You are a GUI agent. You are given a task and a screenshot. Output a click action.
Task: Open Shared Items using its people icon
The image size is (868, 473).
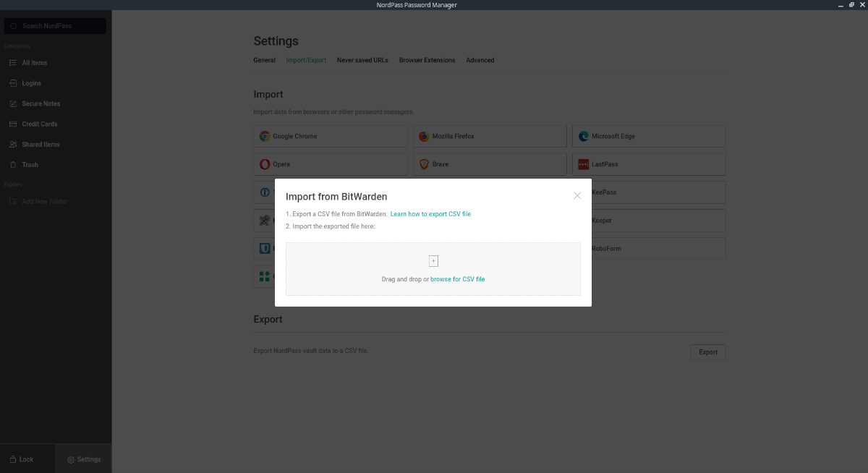[12, 144]
